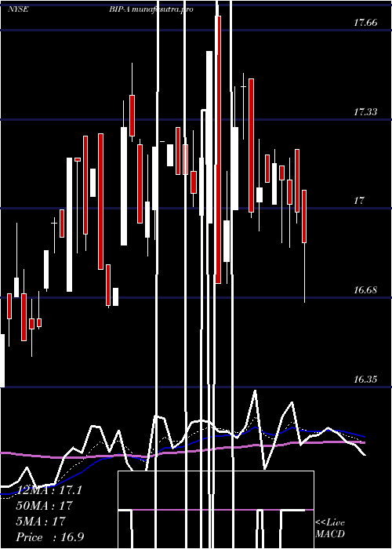Click the Price : 16.9 readout
392x549 pixels.
click(49, 537)
